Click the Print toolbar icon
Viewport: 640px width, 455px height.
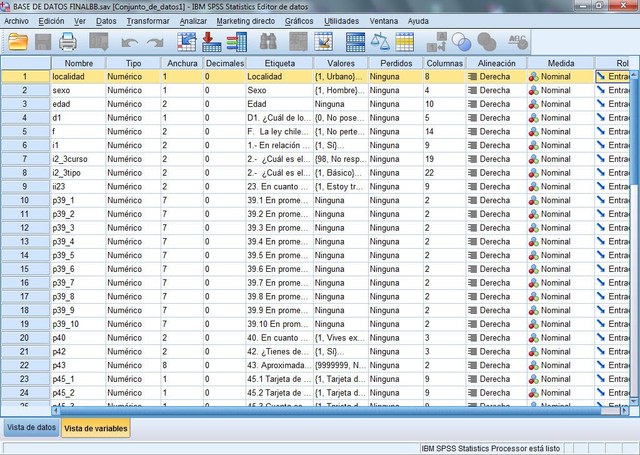click(x=68, y=42)
